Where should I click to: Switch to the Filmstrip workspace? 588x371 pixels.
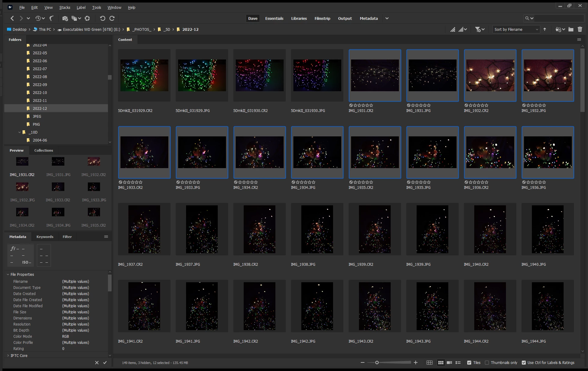322,18
